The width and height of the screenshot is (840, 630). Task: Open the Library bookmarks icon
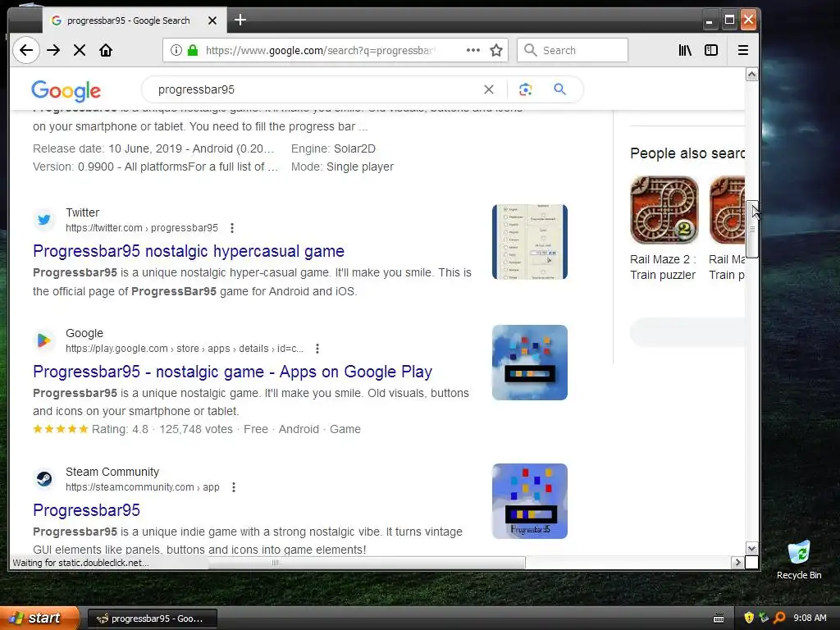[x=685, y=50]
